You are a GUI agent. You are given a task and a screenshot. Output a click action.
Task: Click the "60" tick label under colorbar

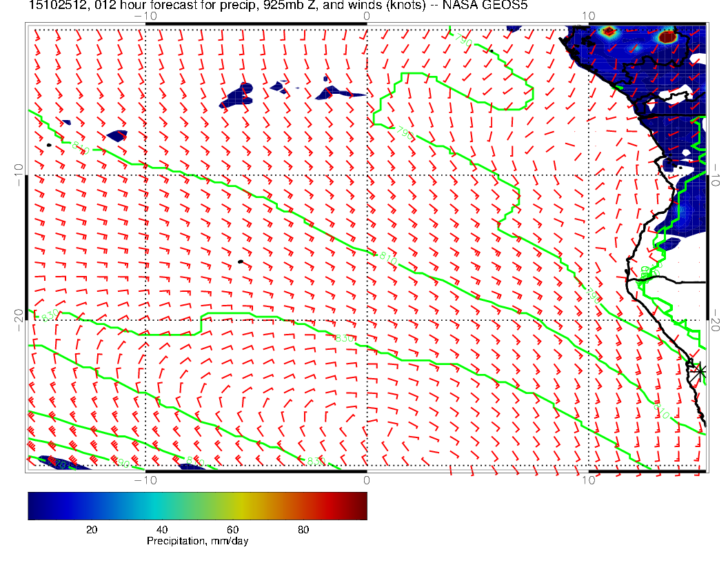pyautogui.click(x=232, y=530)
